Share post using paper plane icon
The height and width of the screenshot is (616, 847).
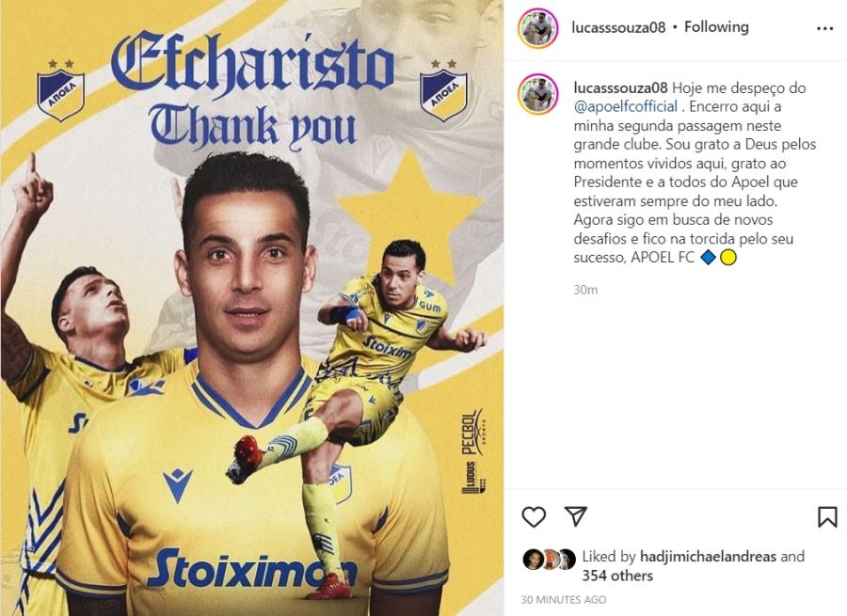click(575, 516)
